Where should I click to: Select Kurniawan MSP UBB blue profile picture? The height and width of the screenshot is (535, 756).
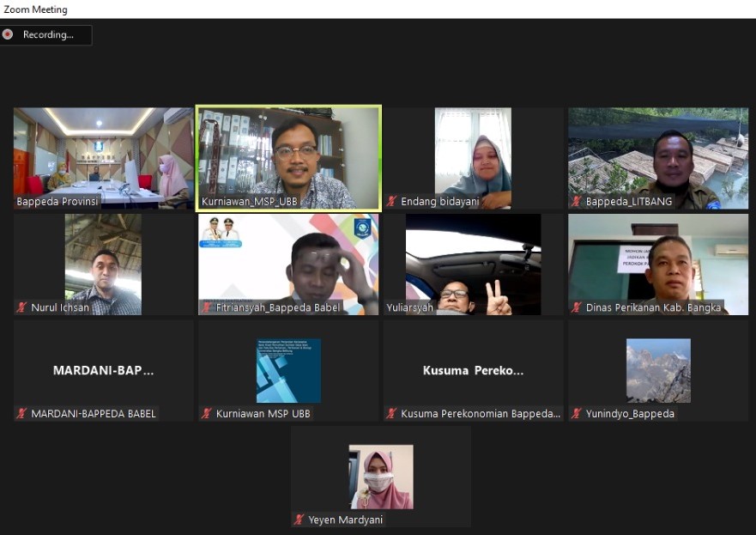pos(288,370)
